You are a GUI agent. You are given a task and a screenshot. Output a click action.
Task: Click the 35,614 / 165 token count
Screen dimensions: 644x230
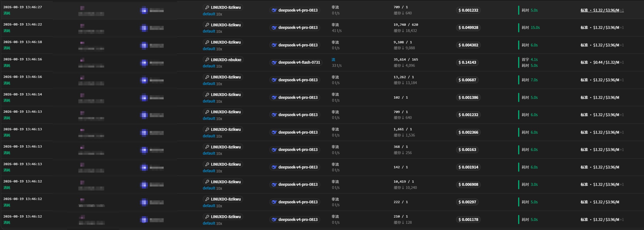406,59
